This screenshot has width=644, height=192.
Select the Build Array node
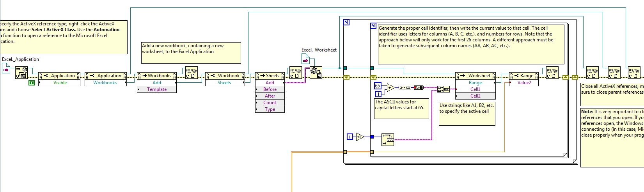coord(404,88)
